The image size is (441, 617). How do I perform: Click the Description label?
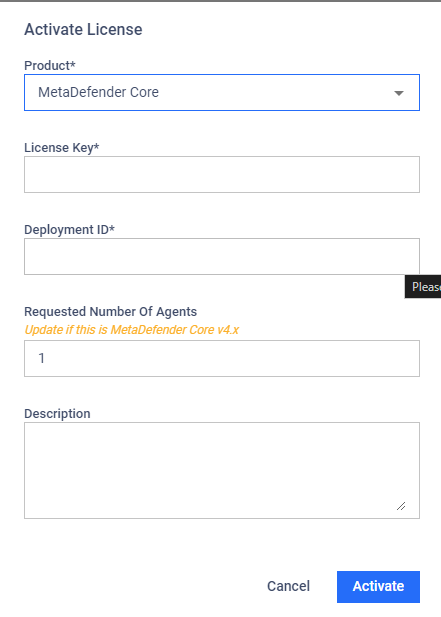click(x=57, y=414)
